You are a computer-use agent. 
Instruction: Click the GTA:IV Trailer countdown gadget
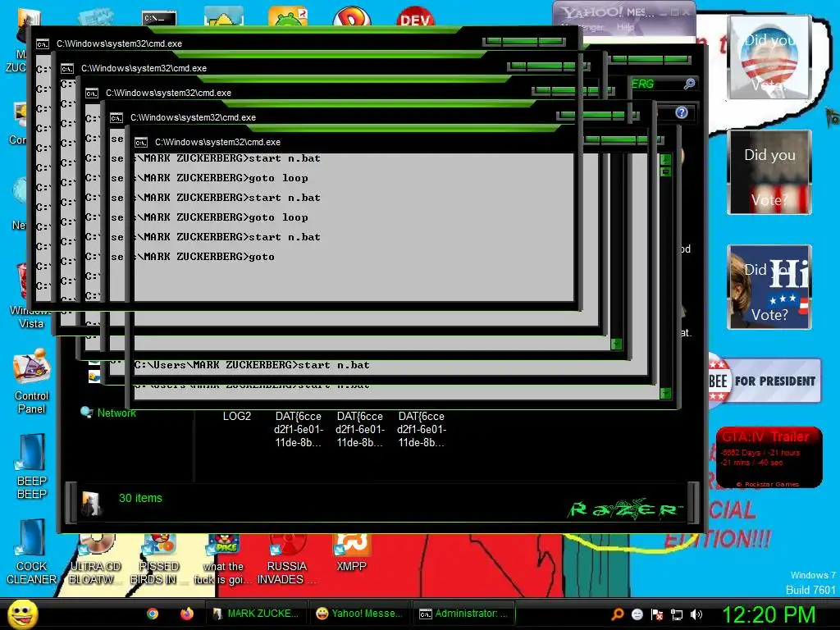(x=769, y=457)
